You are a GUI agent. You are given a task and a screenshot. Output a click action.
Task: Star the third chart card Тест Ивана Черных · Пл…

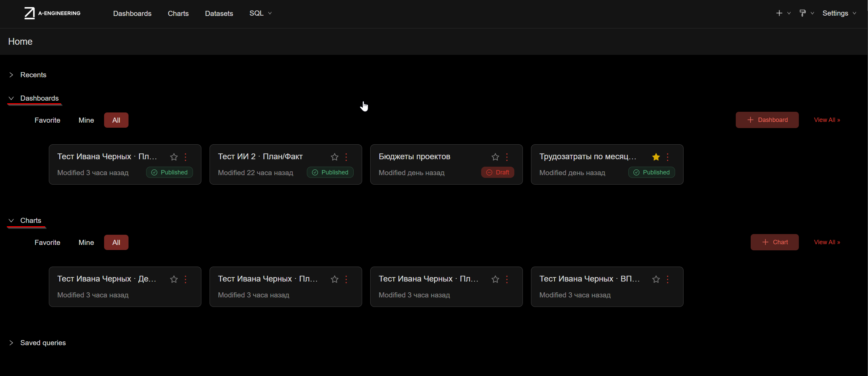click(495, 279)
